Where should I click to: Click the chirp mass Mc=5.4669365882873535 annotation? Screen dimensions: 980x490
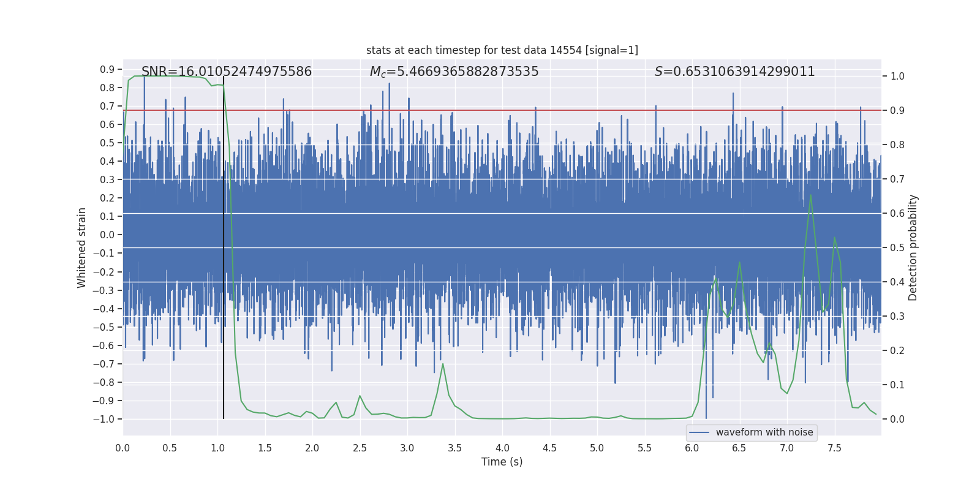(x=454, y=72)
